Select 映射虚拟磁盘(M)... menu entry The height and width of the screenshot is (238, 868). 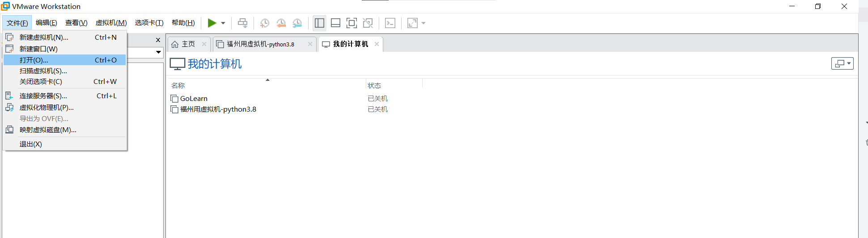pyautogui.click(x=65, y=130)
